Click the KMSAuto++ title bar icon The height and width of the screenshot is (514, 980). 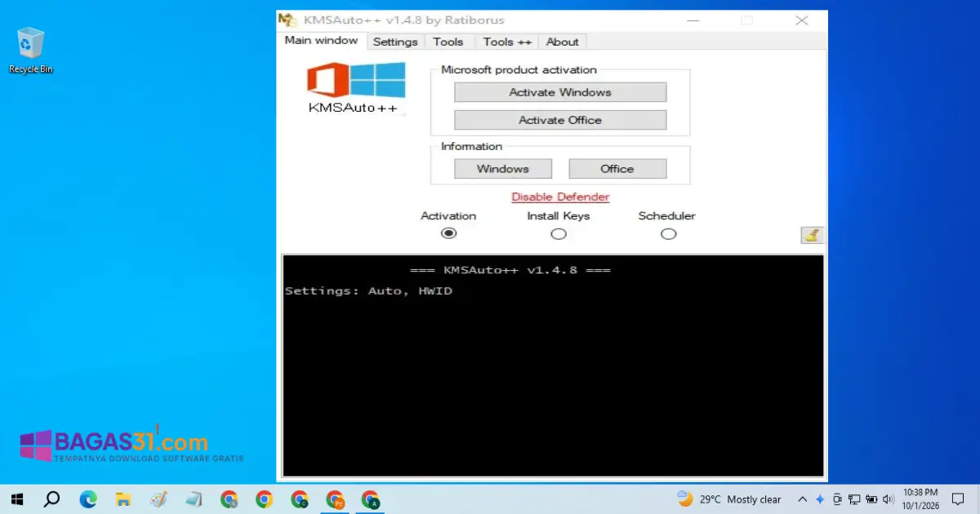(x=287, y=20)
